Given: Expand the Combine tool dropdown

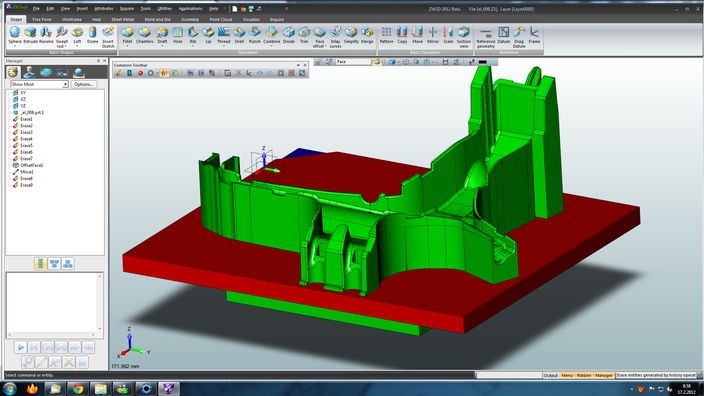Looking at the screenshot, I should click(x=272, y=46).
